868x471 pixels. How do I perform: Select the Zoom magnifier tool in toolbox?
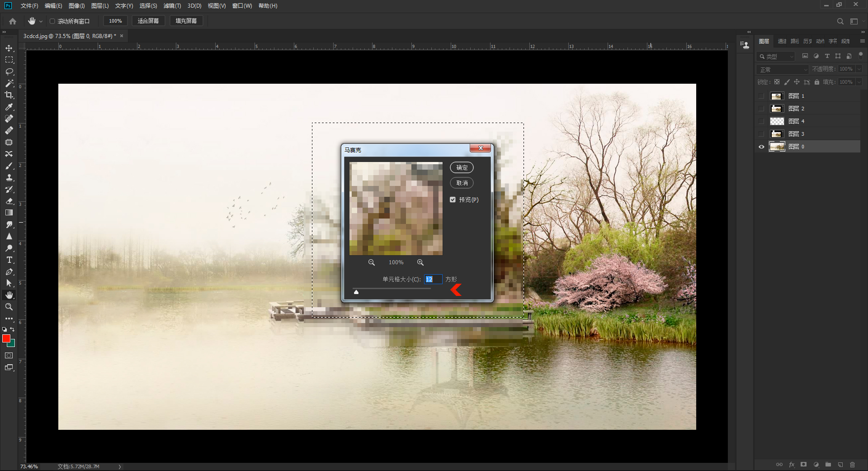tap(9, 307)
